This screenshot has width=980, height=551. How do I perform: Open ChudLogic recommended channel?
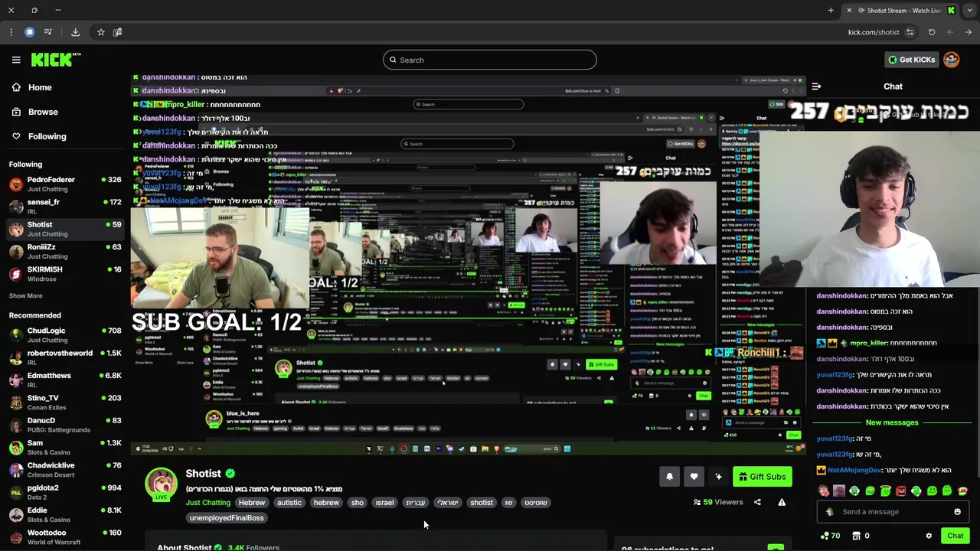[x=65, y=334]
